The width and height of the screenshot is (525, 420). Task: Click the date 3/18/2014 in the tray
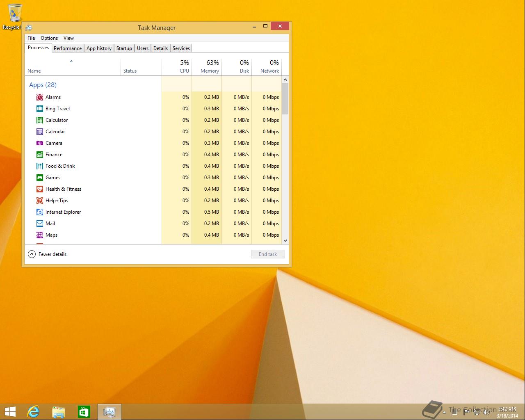tap(507, 415)
